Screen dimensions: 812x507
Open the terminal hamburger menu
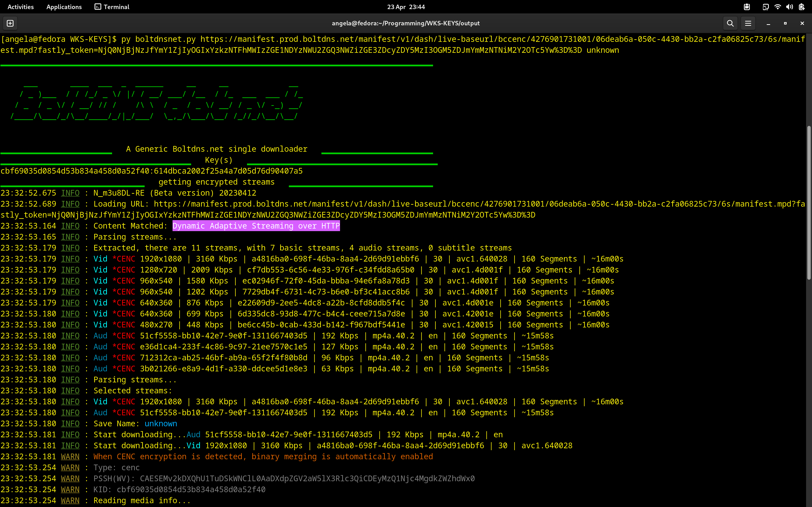[748, 23]
